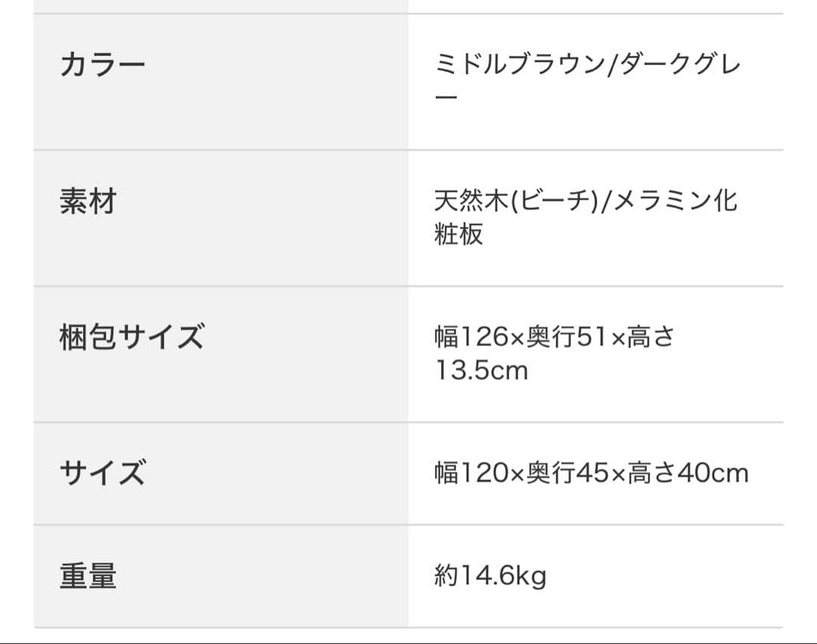
Task: Click the × between 奥行45 and 高さ40cm
Action: pyautogui.click(x=618, y=474)
